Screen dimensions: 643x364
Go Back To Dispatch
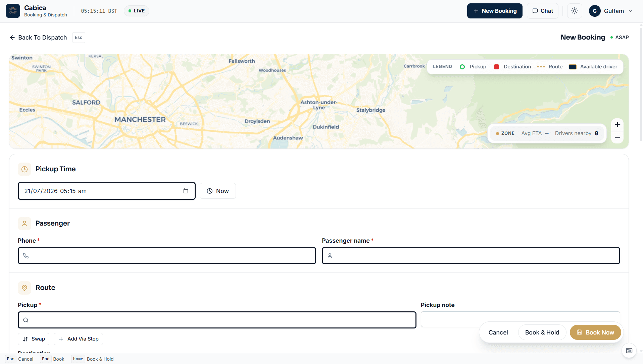[38, 38]
